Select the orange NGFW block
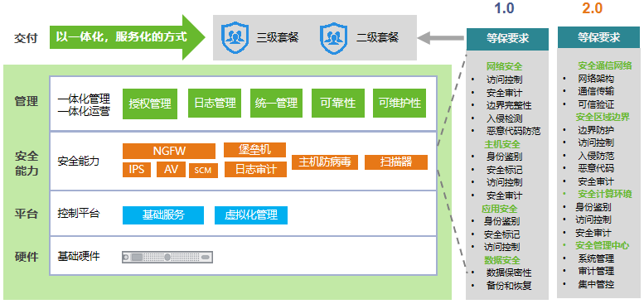Image resolution: width=644 pixels, height=304 pixels. (169, 151)
